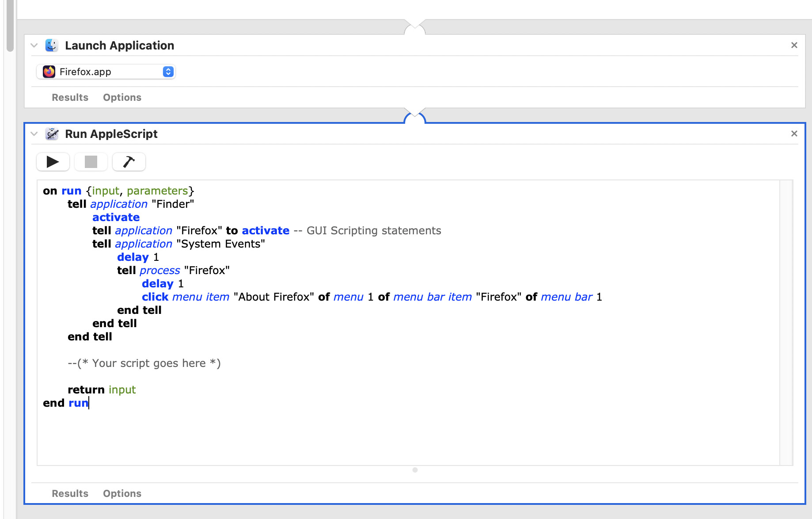The width and height of the screenshot is (812, 519).
Task: Click the 'click menu item "About Firefox"' line
Action: (x=372, y=297)
